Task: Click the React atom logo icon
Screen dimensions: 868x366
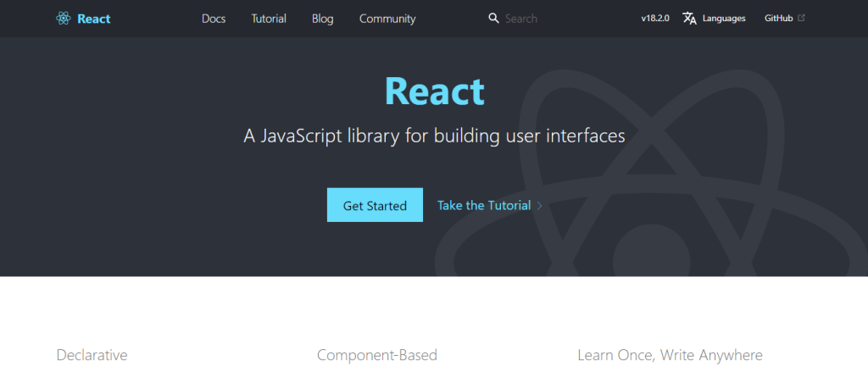Action: (64, 19)
